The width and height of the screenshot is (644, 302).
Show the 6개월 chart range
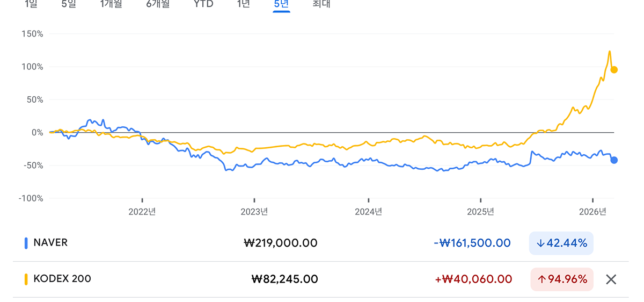pyautogui.click(x=158, y=4)
